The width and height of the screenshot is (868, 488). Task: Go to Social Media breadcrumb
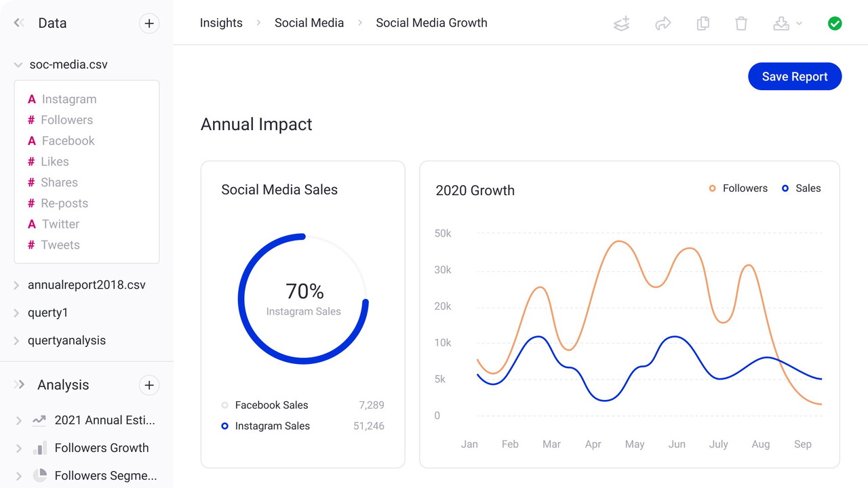click(x=309, y=23)
